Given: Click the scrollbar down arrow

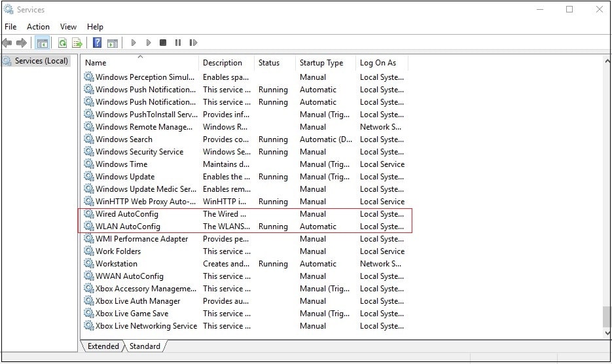Looking at the screenshot, I should tap(607, 333).
